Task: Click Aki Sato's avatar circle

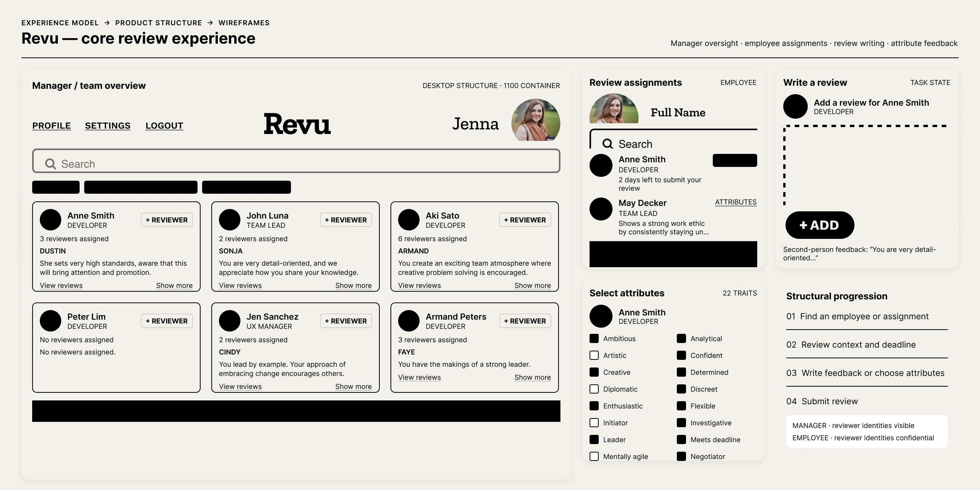Action: pyautogui.click(x=409, y=220)
